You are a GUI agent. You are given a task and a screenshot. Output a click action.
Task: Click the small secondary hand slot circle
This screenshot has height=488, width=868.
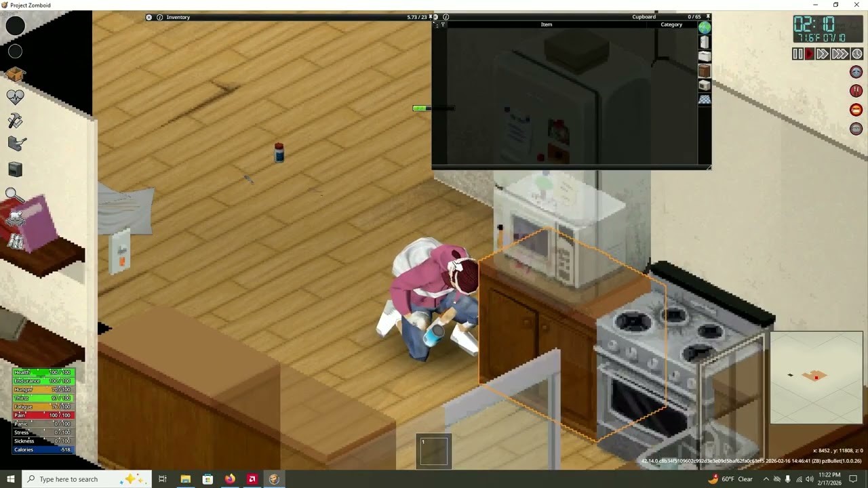(15, 52)
